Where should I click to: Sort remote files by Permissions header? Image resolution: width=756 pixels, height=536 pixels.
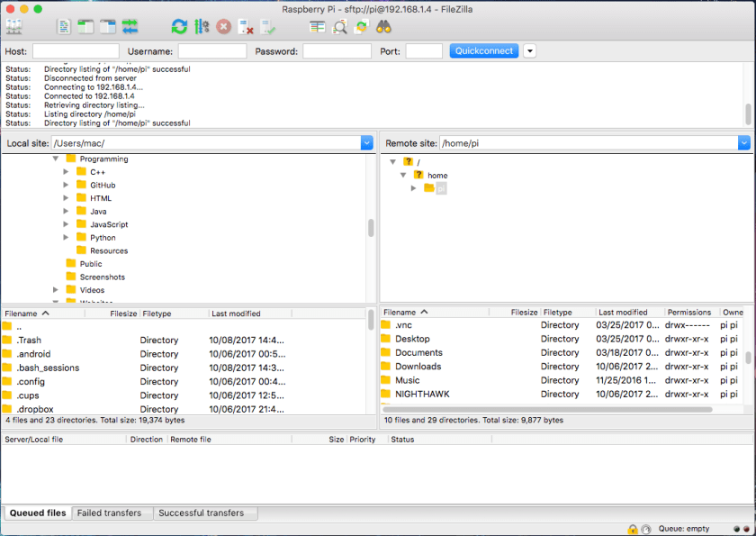[691, 313]
